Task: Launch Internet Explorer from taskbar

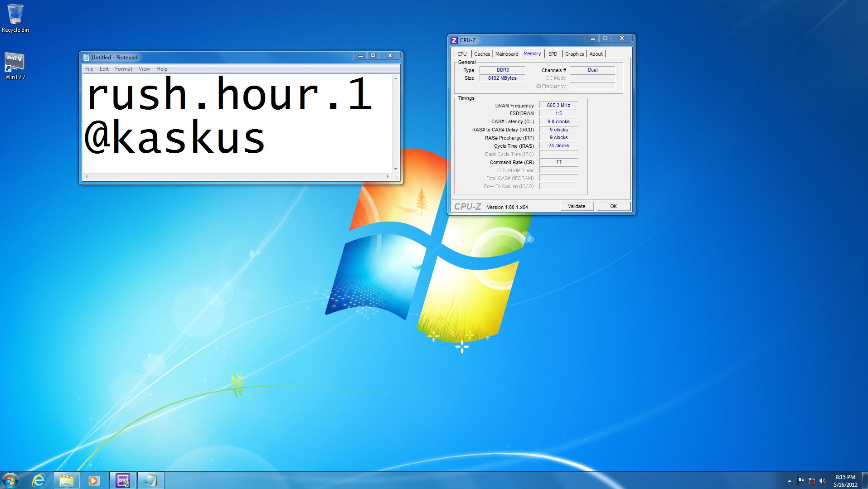Action: pyautogui.click(x=39, y=480)
